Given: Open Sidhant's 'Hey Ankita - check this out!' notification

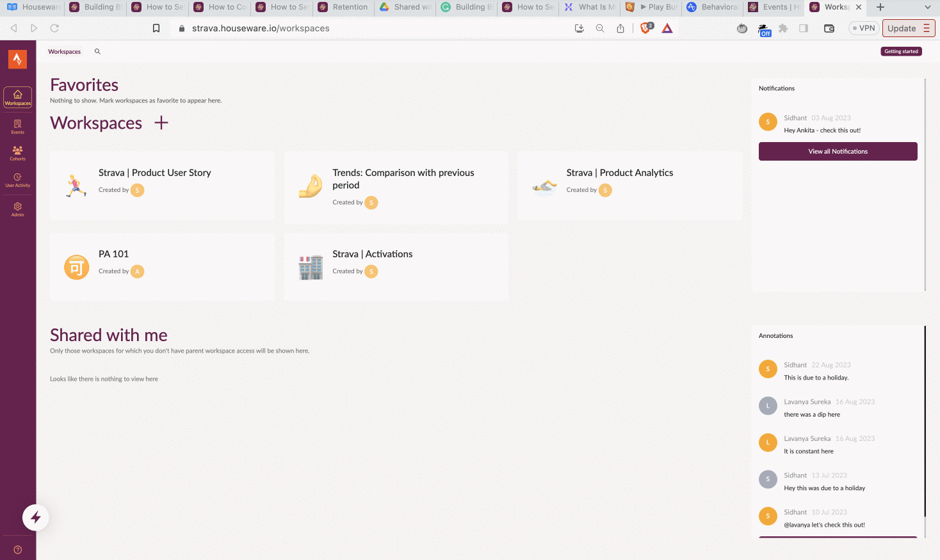Looking at the screenshot, I should [x=838, y=124].
